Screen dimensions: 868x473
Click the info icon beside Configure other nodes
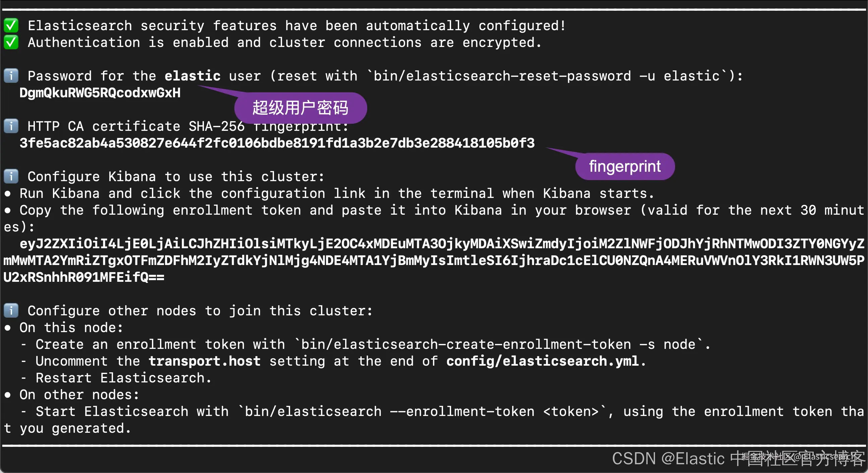[x=11, y=311]
